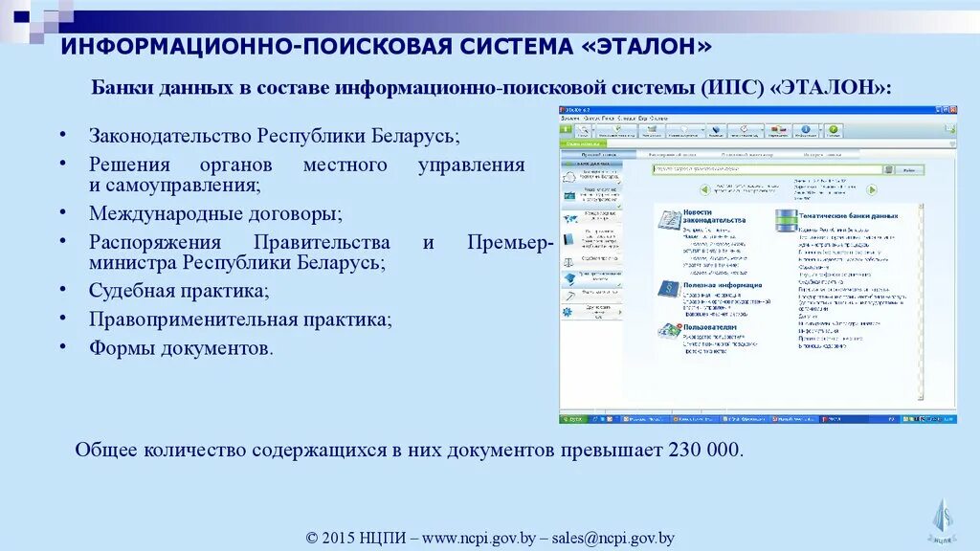Switch to the fourth search tab
Viewport: 980px width, 551px height.
tap(822, 154)
